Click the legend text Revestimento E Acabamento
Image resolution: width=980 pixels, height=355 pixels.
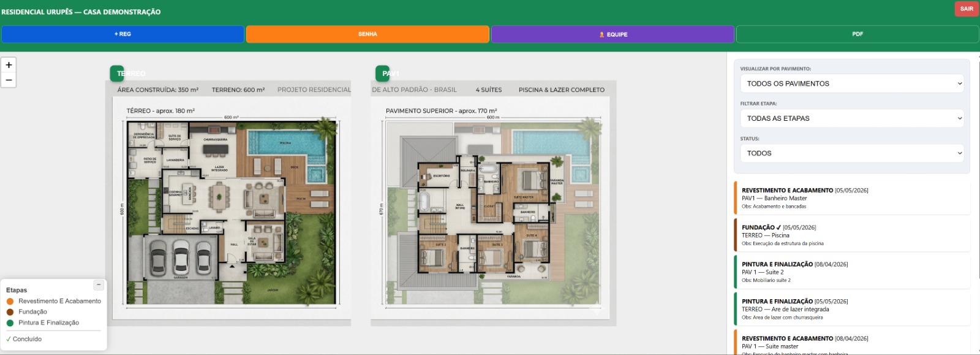(x=59, y=302)
